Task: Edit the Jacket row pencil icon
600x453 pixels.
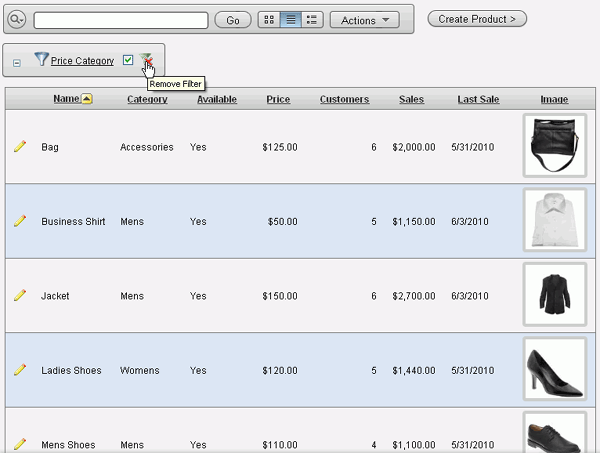Action: [20, 295]
